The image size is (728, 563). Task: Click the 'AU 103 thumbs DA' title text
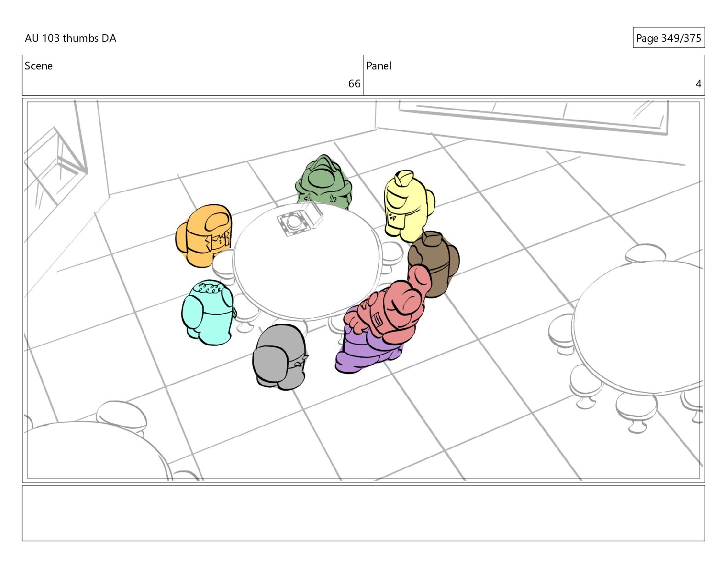tap(70, 38)
